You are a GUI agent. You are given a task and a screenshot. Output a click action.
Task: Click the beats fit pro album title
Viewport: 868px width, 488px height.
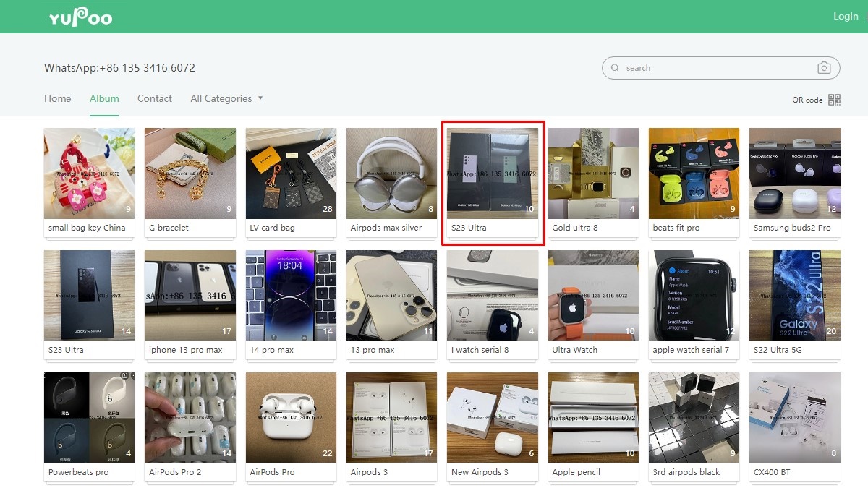[676, 228]
